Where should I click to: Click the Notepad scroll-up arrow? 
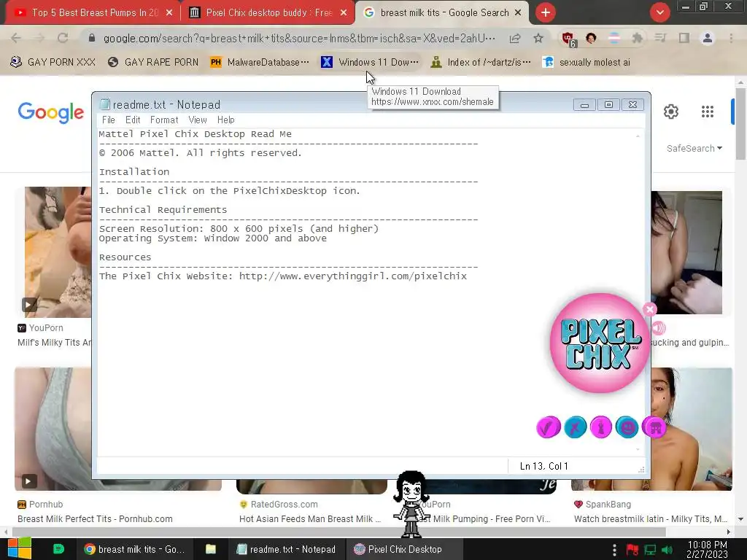click(x=638, y=136)
